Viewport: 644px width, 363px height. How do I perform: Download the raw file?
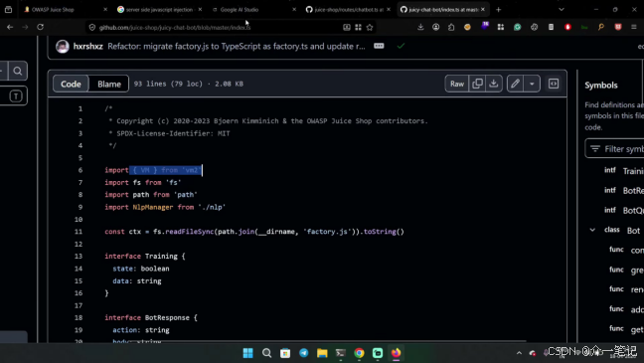pos(494,84)
